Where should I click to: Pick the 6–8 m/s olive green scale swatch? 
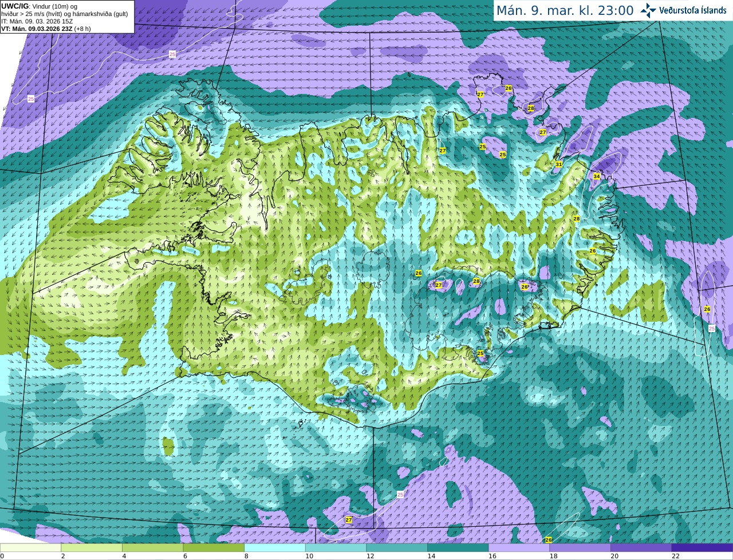[214, 547]
